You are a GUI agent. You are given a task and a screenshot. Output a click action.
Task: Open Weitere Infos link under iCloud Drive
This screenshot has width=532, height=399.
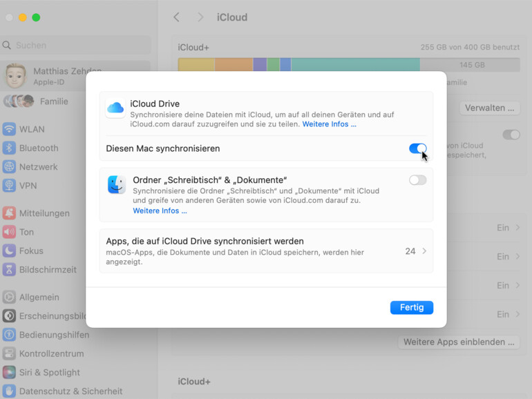coord(329,124)
